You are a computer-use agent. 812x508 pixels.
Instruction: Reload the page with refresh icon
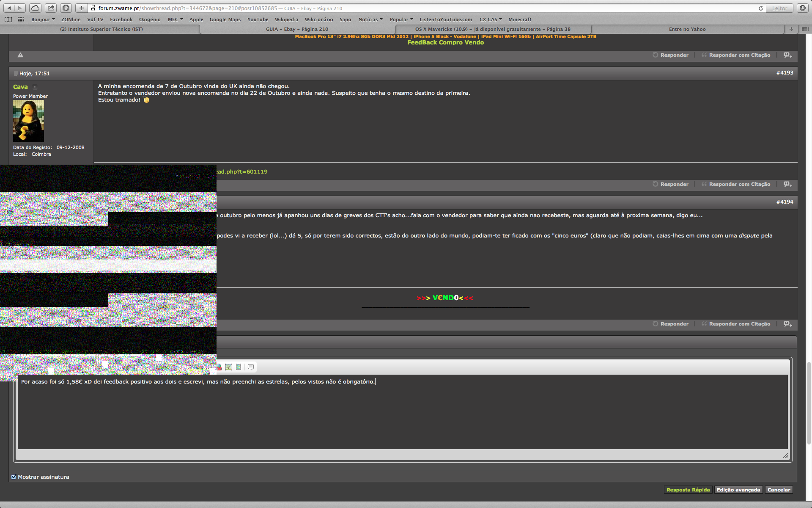coord(760,8)
